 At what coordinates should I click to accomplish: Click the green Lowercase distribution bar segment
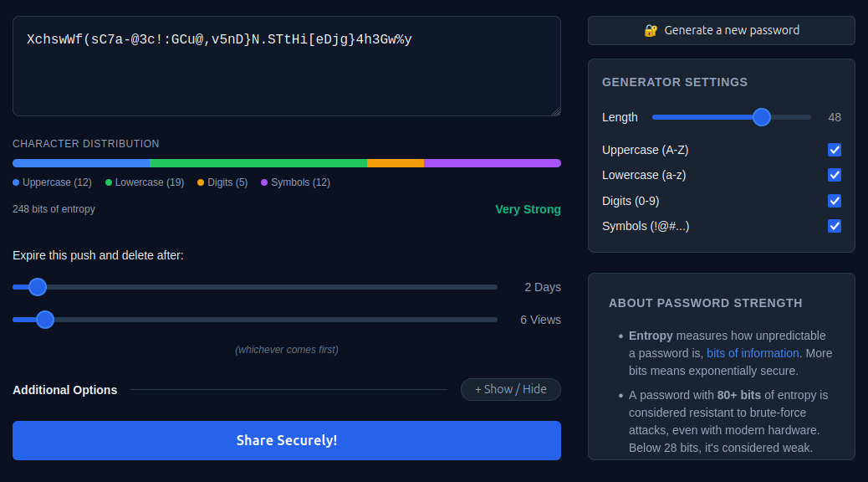(258, 163)
